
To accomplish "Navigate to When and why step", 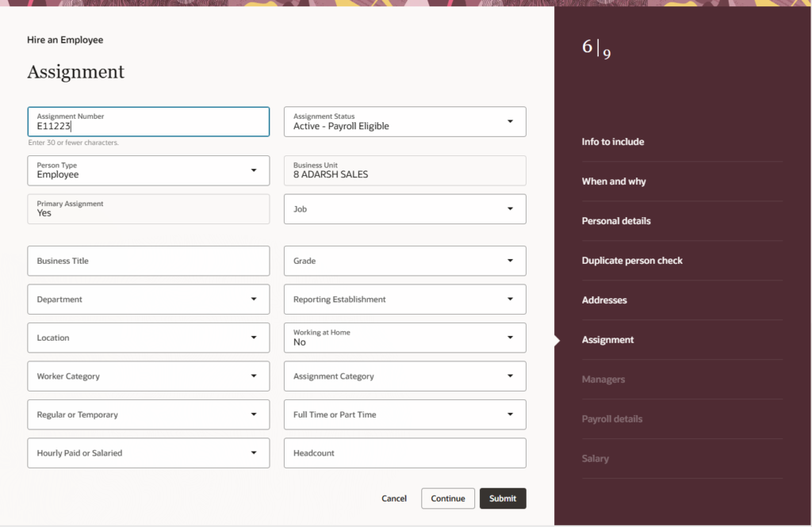I will pos(614,181).
